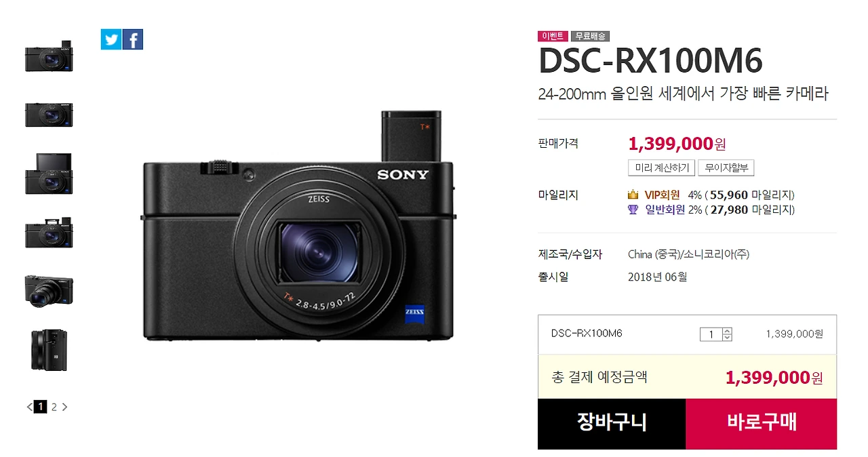The width and height of the screenshot is (868, 457).
Task: Open the 무이자할부 info button
Action: 726,168
